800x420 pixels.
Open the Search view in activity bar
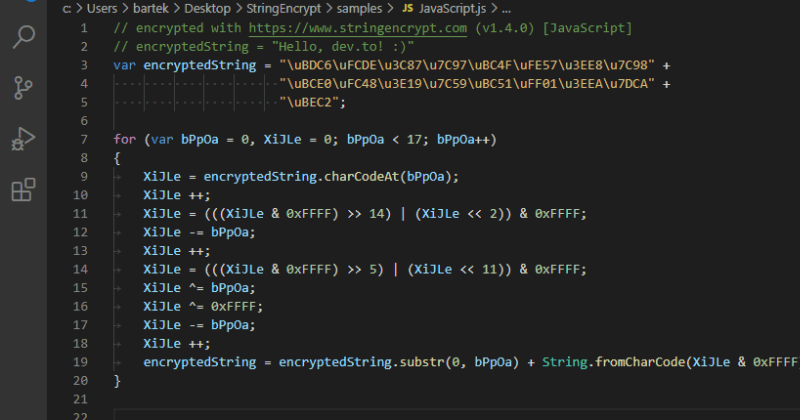pyautogui.click(x=23, y=39)
